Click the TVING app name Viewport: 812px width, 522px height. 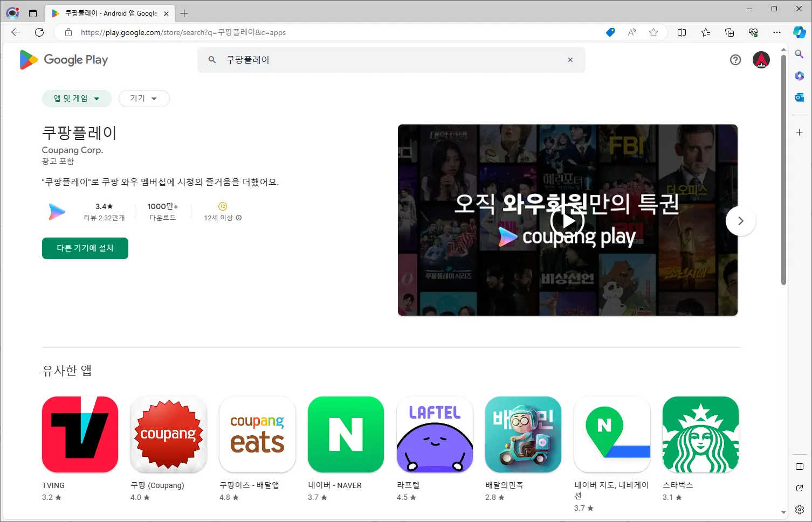[53, 485]
